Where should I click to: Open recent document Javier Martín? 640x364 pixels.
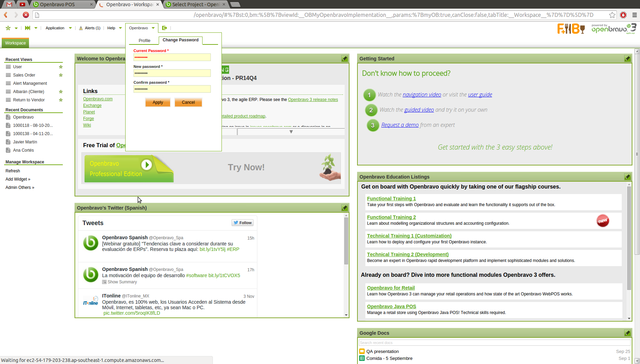pos(25,142)
